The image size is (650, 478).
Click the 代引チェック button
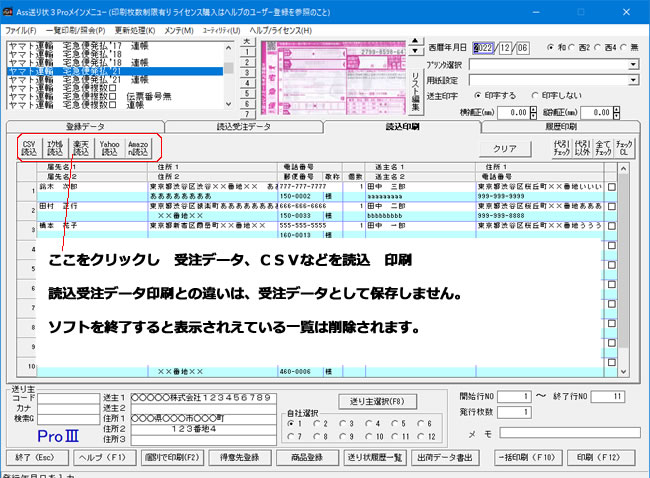coord(562,148)
